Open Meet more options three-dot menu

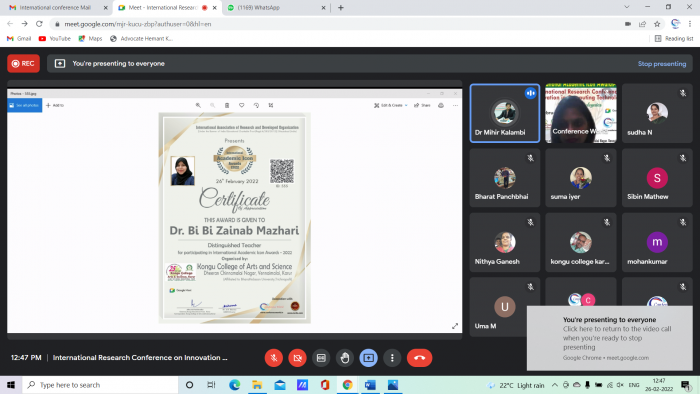(392, 358)
